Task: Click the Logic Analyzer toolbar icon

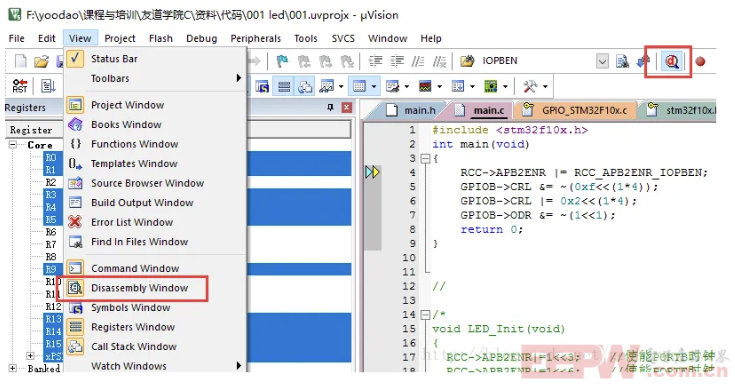Action: click(x=425, y=86)
